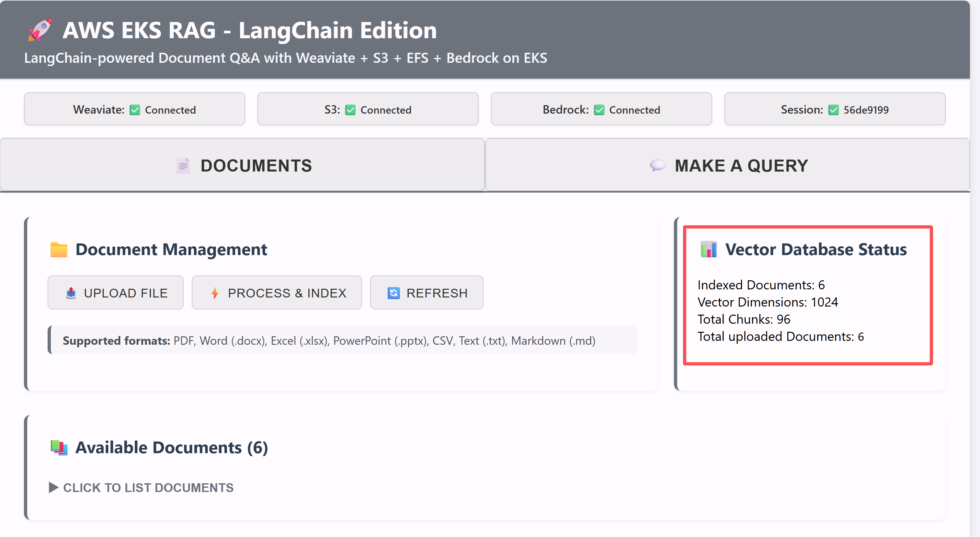Click the green checkmark next to Session
The height and width of the screenshot is (537, 980).
click(834, 110)
